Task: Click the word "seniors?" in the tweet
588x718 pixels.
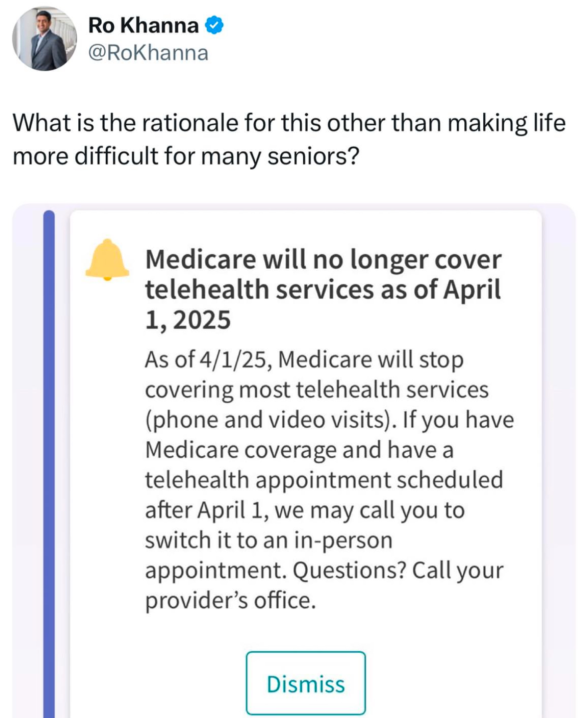Action: [x=314, y=157]
